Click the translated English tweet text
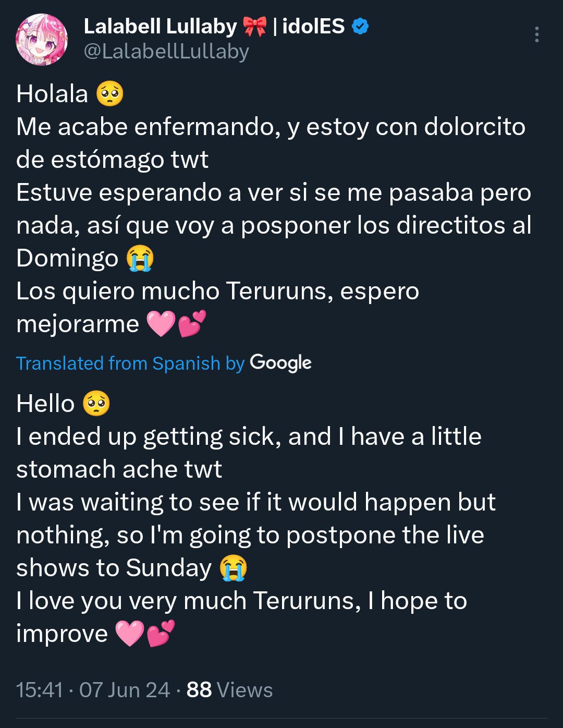 click(256, 518)
